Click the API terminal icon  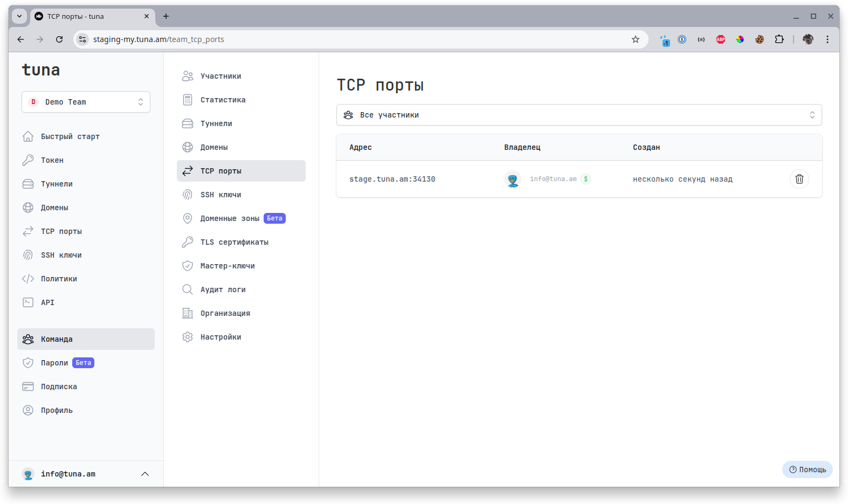[28, 302]
